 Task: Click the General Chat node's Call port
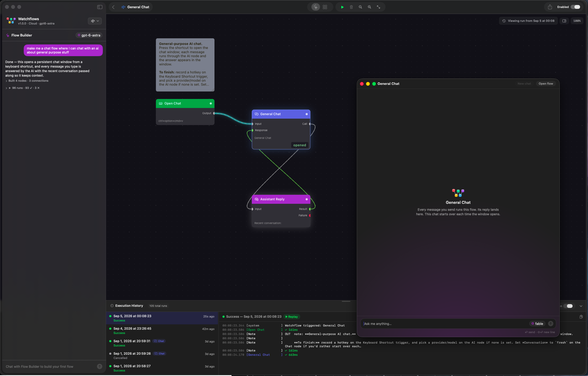[x=310, y=124]
